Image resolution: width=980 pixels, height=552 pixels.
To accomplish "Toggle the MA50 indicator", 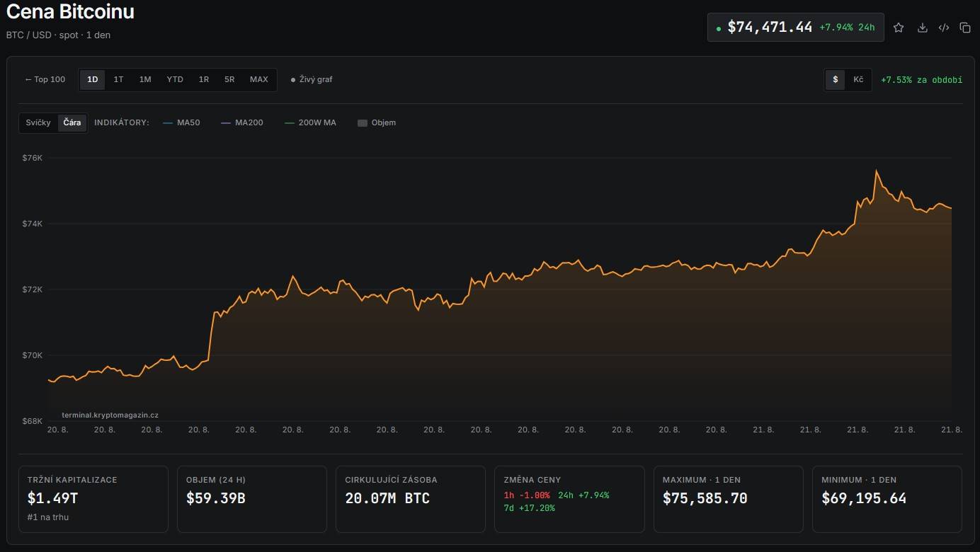I will [x=181, y=122].
